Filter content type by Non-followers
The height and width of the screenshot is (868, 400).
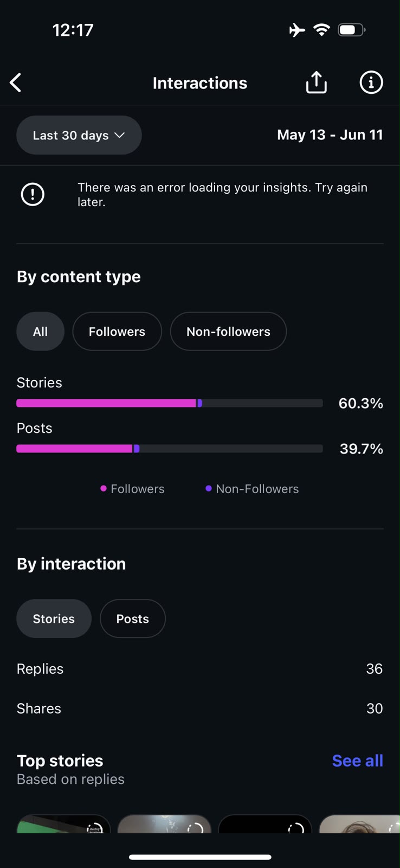(x=228, y=331)
